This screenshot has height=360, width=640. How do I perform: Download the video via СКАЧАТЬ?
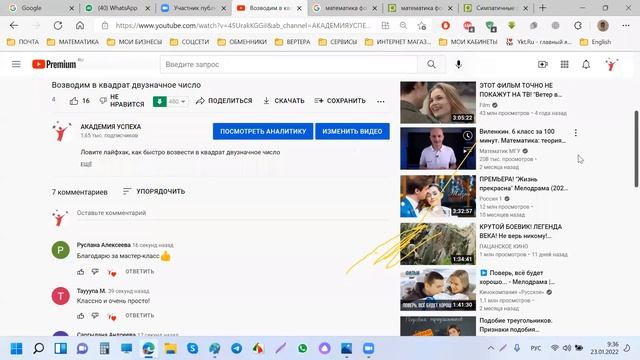point(284,101)
